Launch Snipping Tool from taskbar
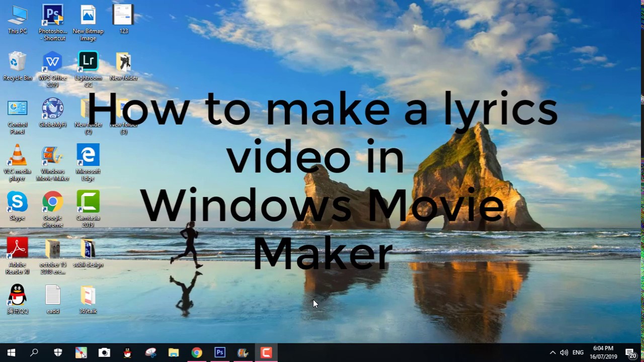Screen dimensions: 644x362 tap(150, 352)
